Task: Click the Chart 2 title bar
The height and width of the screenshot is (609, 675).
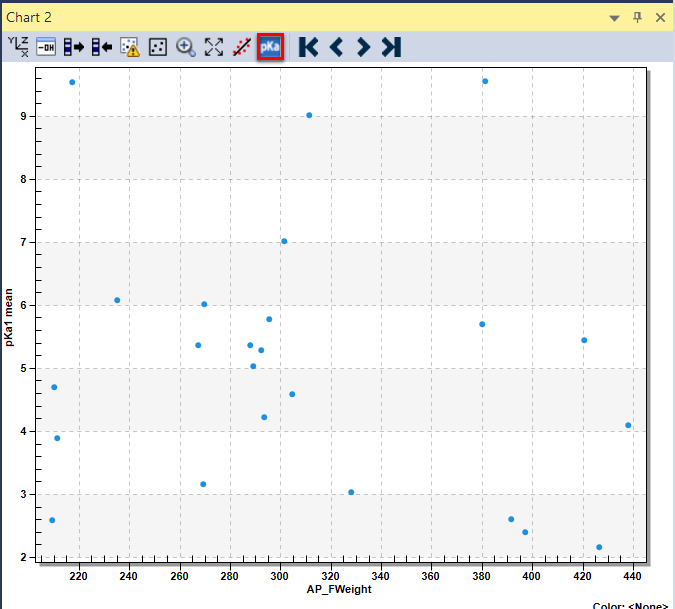Action: point(338,17)
